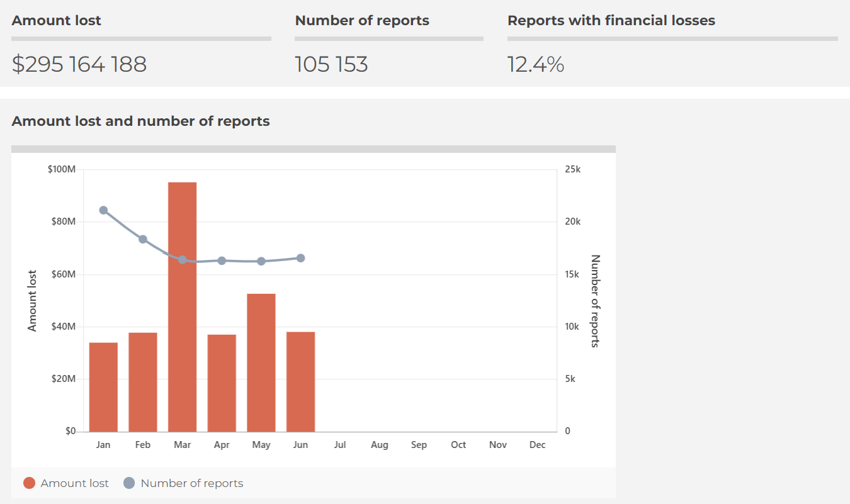Toggle the Number of reports legend series
The height and width of the screenshot is (504, 850).
pos(183,483)
